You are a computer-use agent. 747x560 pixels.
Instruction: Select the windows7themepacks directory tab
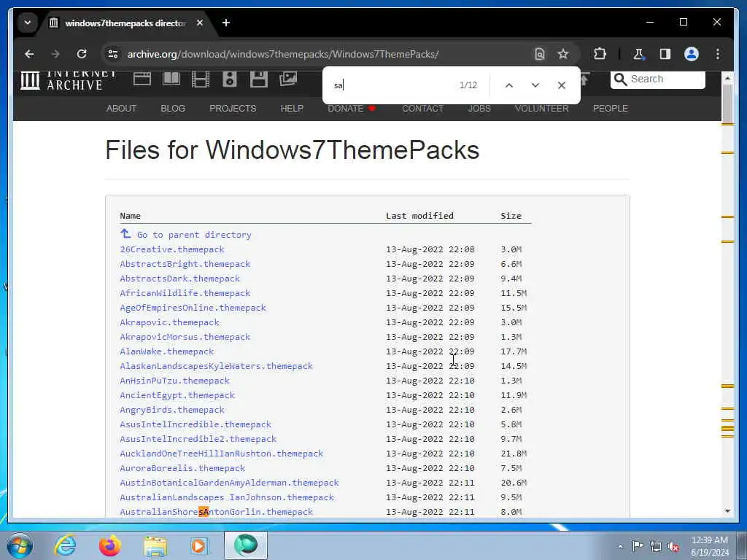click(x=126, y=23)
